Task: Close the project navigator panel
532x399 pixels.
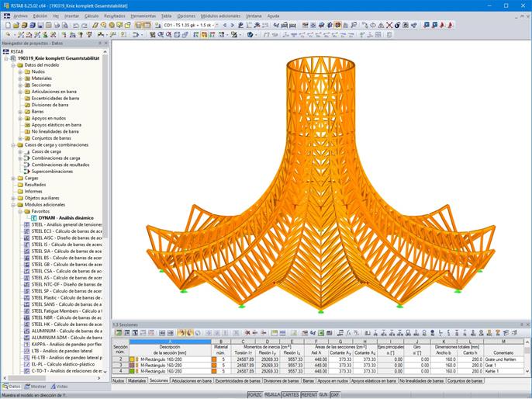Action: (106, 43)
